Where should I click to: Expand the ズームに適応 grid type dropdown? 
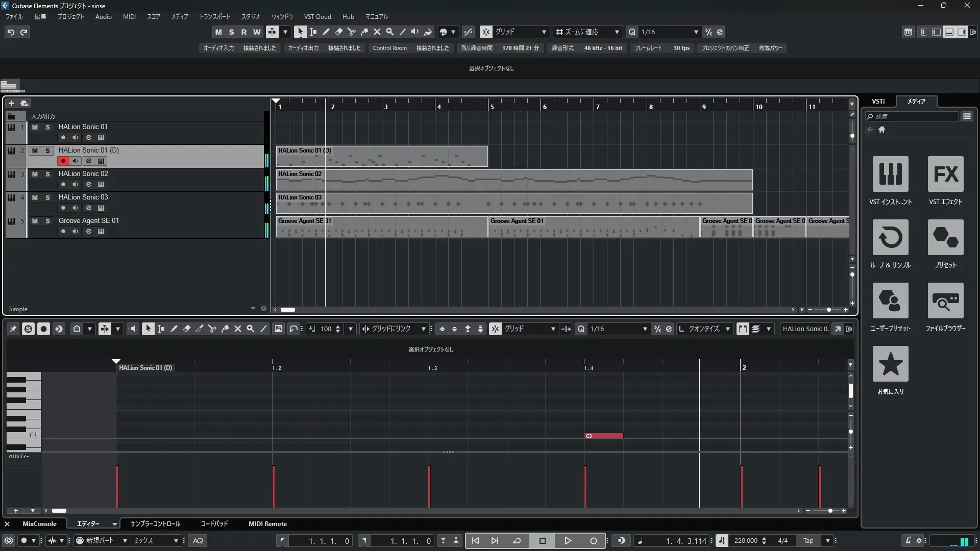[617, 32]
